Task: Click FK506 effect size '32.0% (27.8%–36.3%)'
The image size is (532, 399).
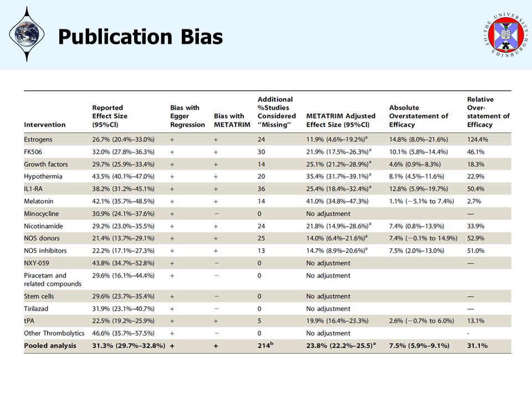Action: 123,152
